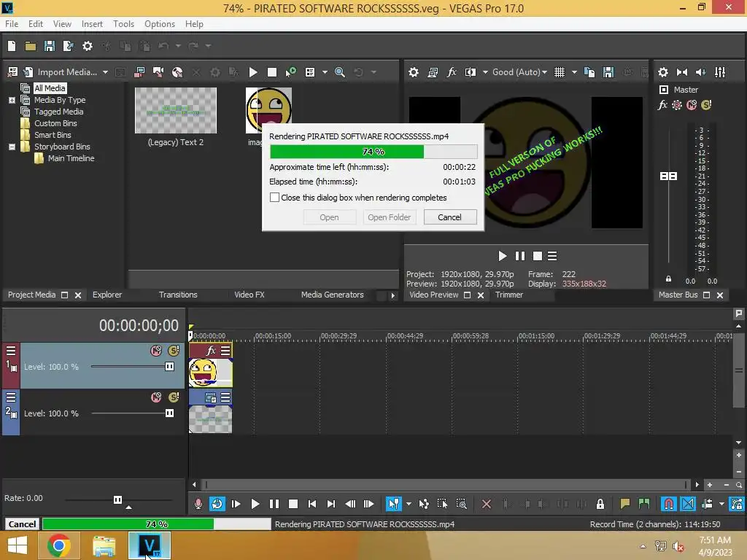Open the overlays grid dropdown arrow in preview
Screen dimensions: 747x560
click(574, 72)
